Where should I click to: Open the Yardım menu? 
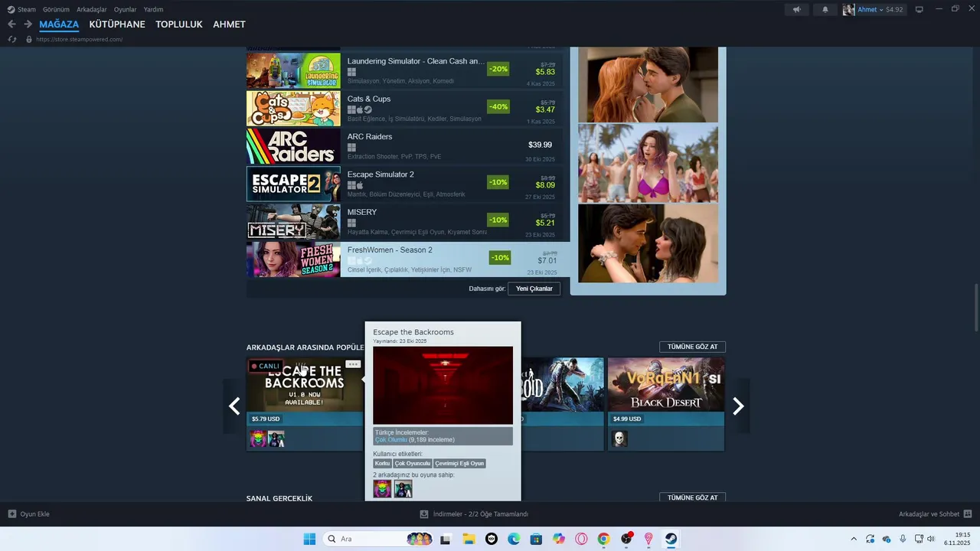[154, 9]
